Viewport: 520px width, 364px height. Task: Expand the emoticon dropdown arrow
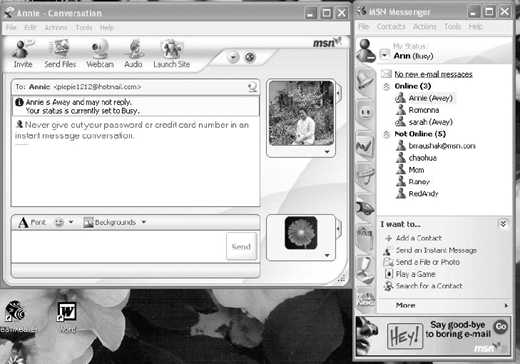[x=71, y=222]
